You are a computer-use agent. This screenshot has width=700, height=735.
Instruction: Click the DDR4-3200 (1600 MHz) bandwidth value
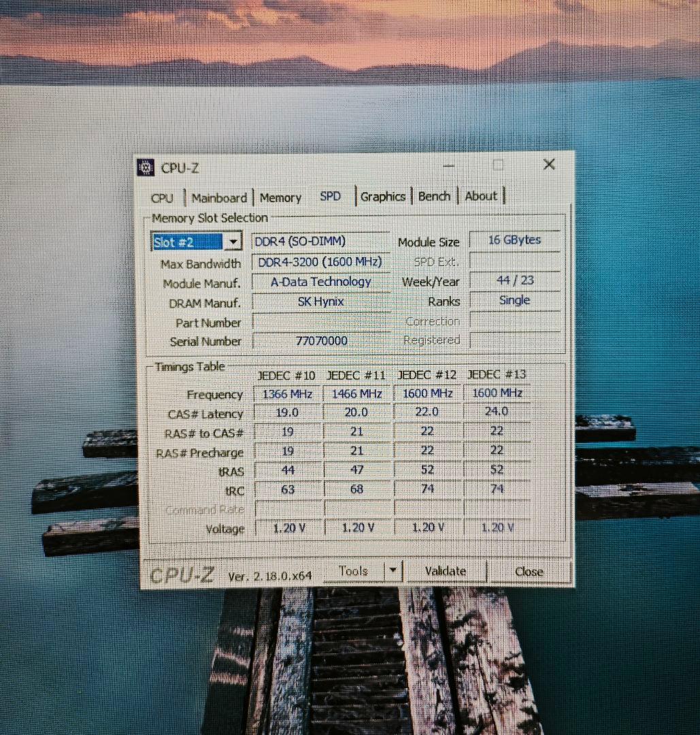320,261
